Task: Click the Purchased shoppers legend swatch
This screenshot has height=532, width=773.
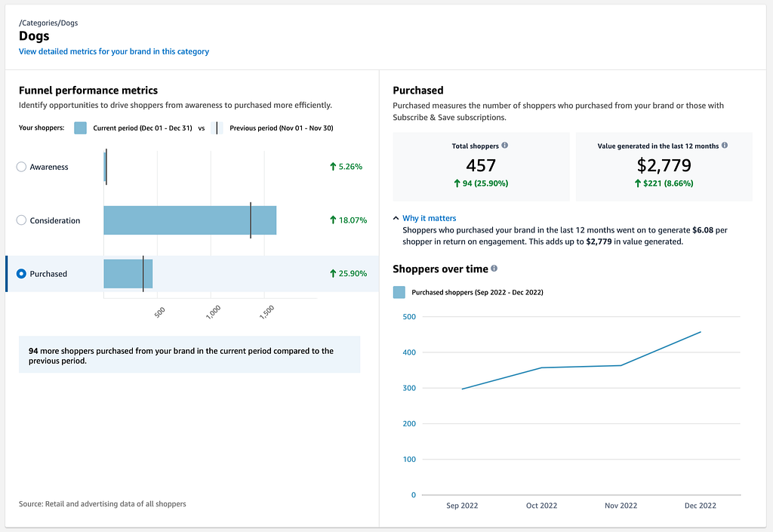Action: 399,292
